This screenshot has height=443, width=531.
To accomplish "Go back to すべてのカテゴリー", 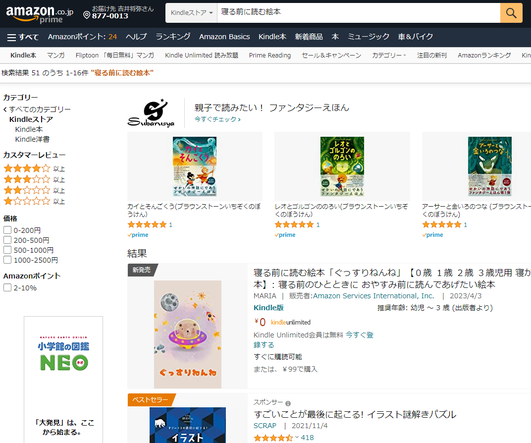I will tap(37, 109).
